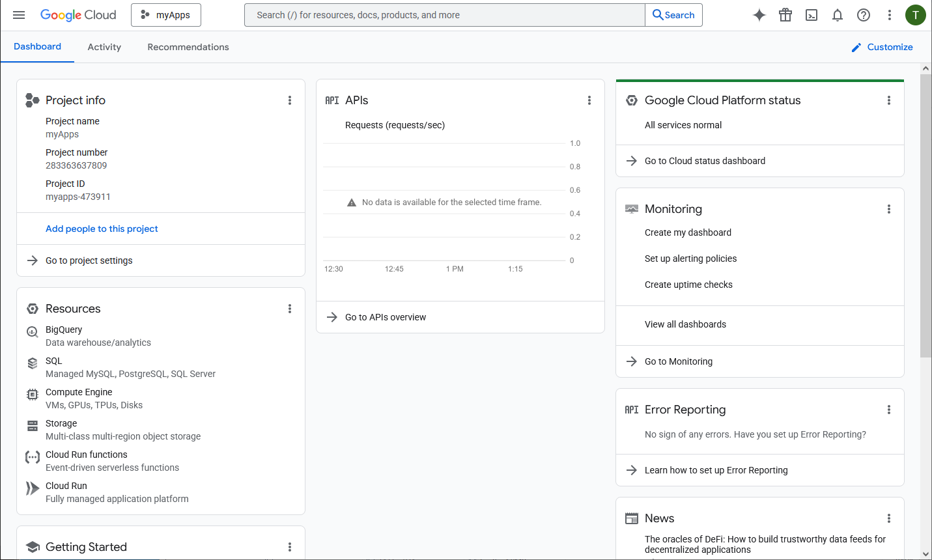
Task: Open the main navigation hamburger menu
Action: [x=19, y=15]
